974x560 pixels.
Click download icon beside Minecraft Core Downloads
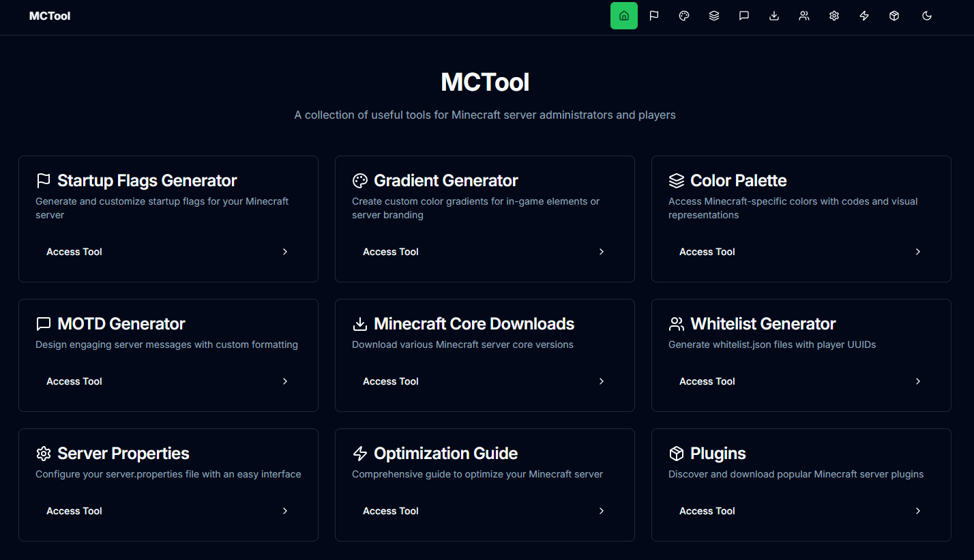(360, 324)
